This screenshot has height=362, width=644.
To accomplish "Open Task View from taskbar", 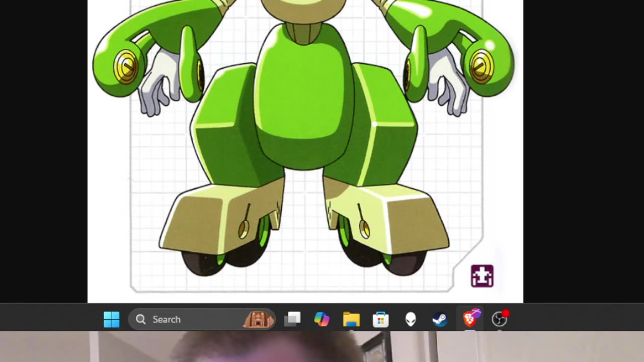I will click(x=292, y=319).
